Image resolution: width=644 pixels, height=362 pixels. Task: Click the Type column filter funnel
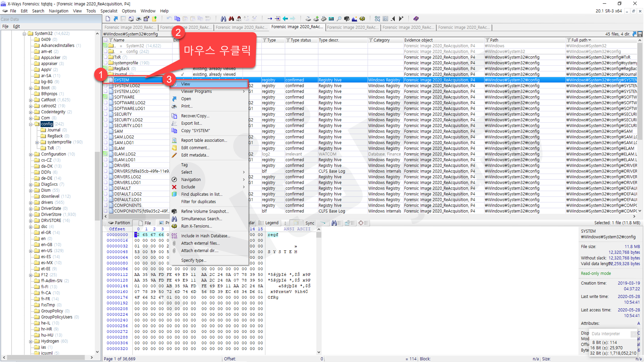pyautogui.click(x=264, y=40)
